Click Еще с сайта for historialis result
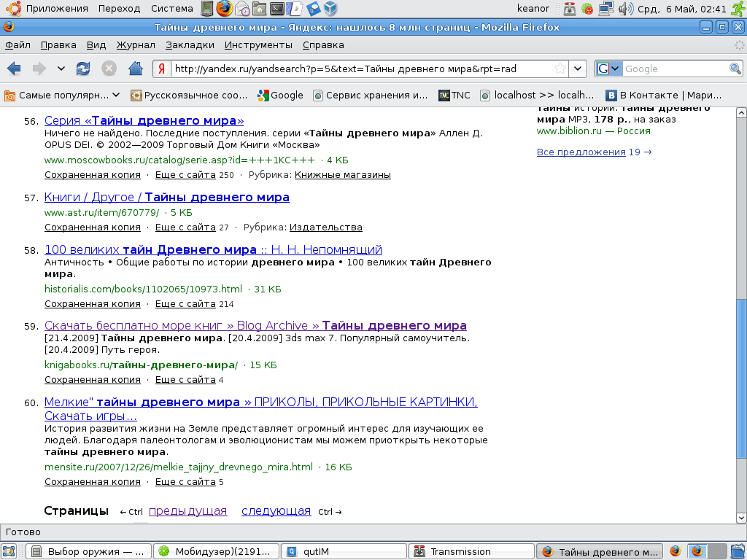 (185, 304)
